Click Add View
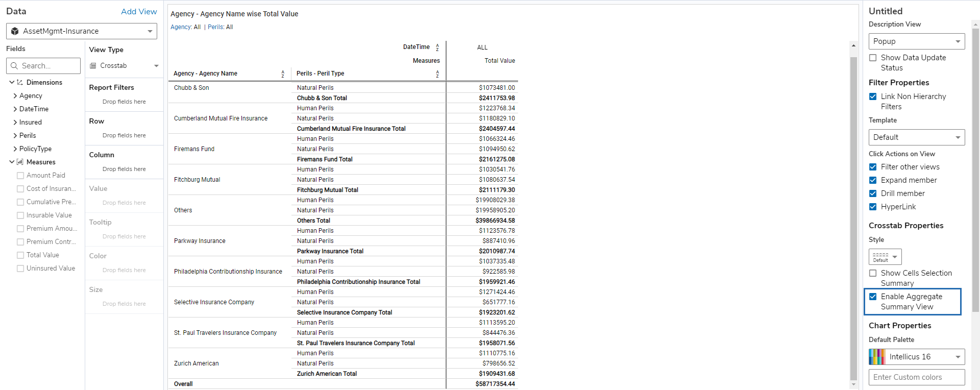Screen dimensions: 980x390 click(139, 11)
